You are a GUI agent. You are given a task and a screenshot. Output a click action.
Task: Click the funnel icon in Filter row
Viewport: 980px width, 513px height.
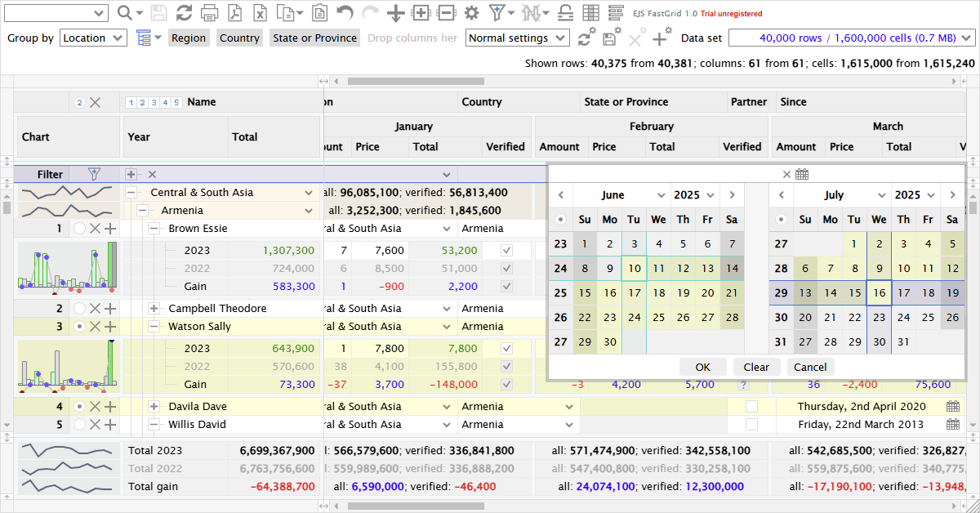tap(94, 174)
